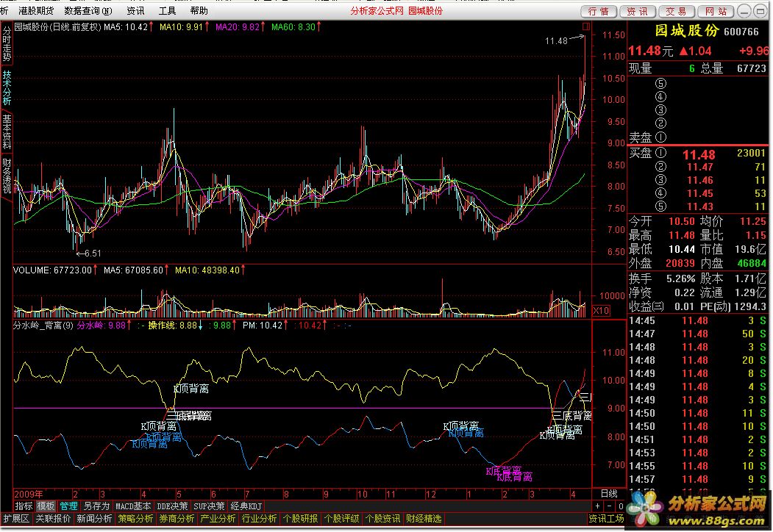773x532 pixels.
Task: Open 个股资讯
Action: (382, 519)
